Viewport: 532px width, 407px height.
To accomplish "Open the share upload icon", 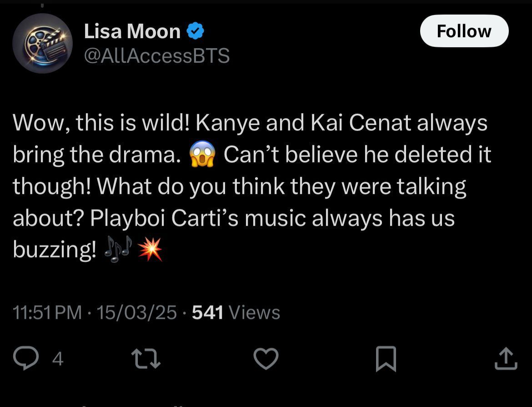I will (x=506, y=359).
